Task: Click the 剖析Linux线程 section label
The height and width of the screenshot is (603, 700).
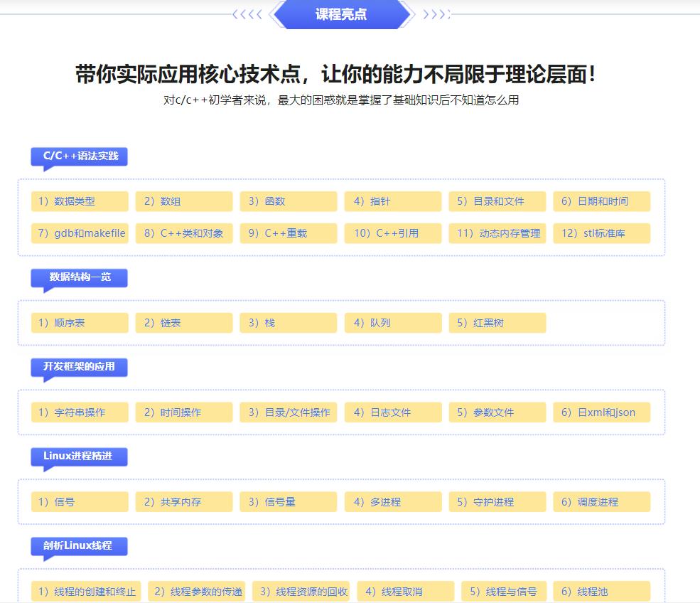Action: click(78, 545)
